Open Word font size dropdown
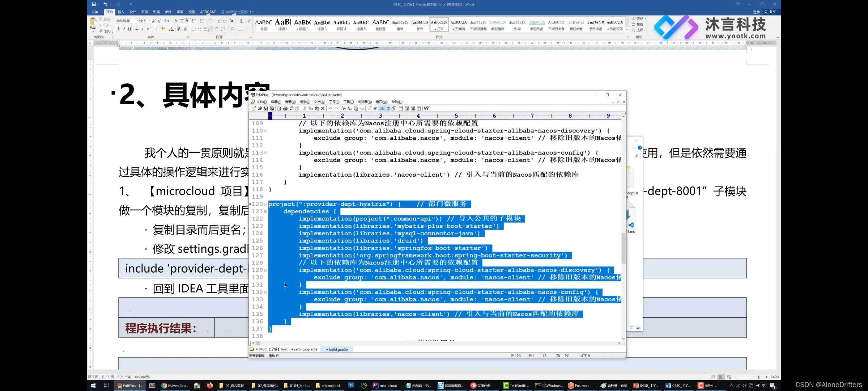The width and height of the screenshot is (868, 391). (149, 21)
